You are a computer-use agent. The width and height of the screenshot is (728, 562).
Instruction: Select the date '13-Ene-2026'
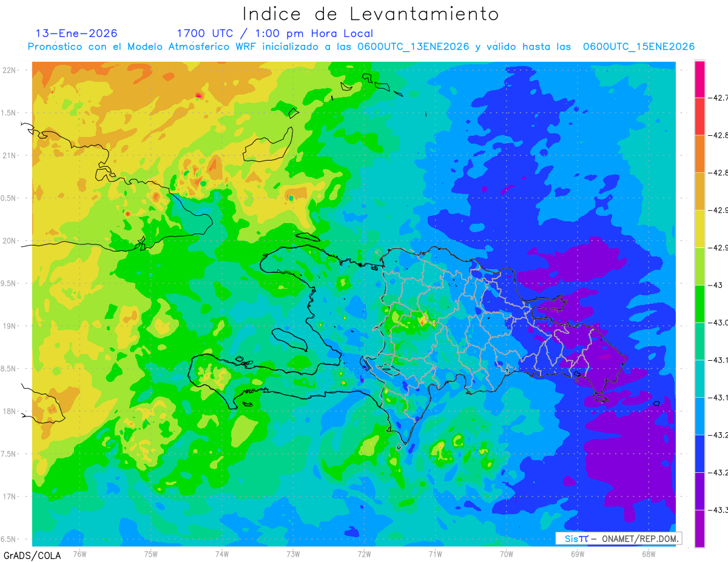click(x=76, y=33)
